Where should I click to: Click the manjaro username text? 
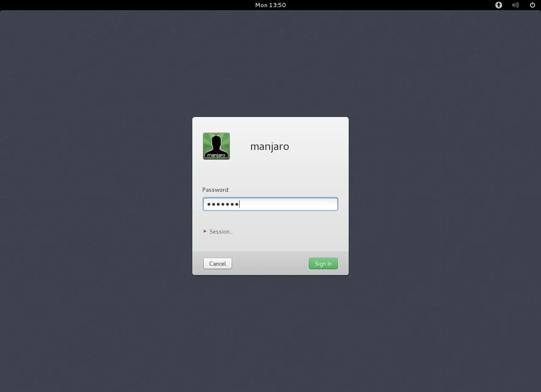pyautogui.click(x=270, y=147)
